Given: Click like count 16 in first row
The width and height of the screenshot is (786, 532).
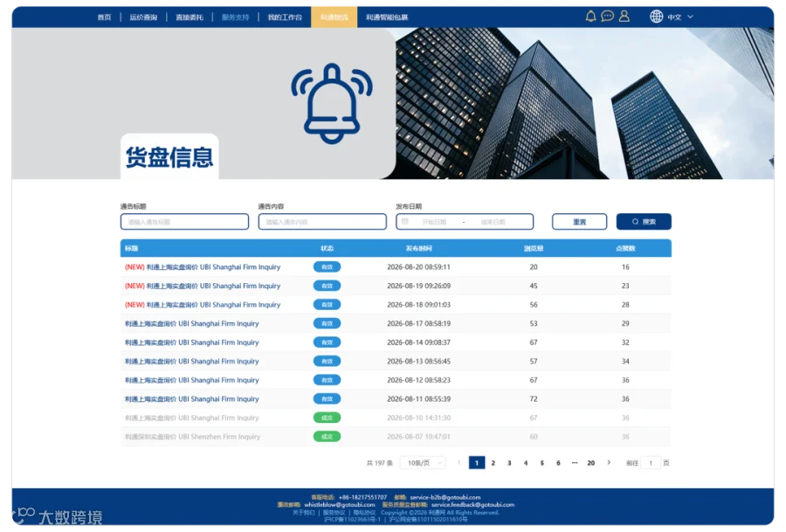Looking at the screenshot, I should coord(625,267).
